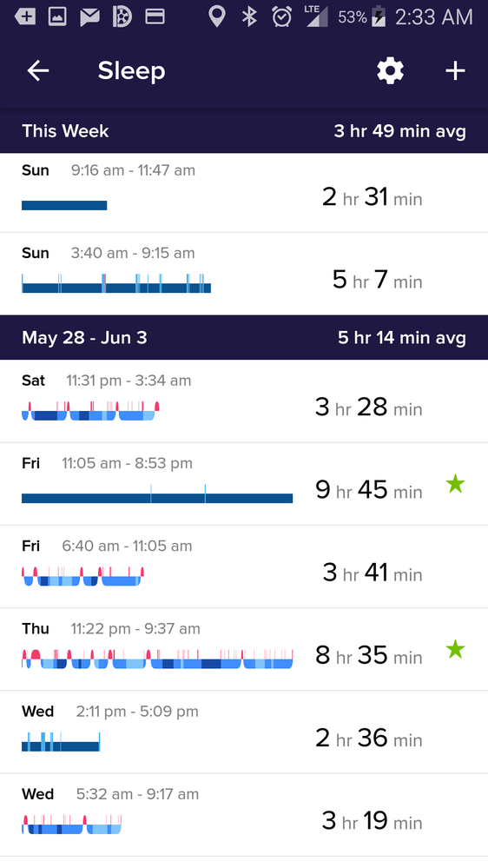View Friday 6:40 am - 11:05 am sleep details

pyautogui.click(x=244, y=567)
